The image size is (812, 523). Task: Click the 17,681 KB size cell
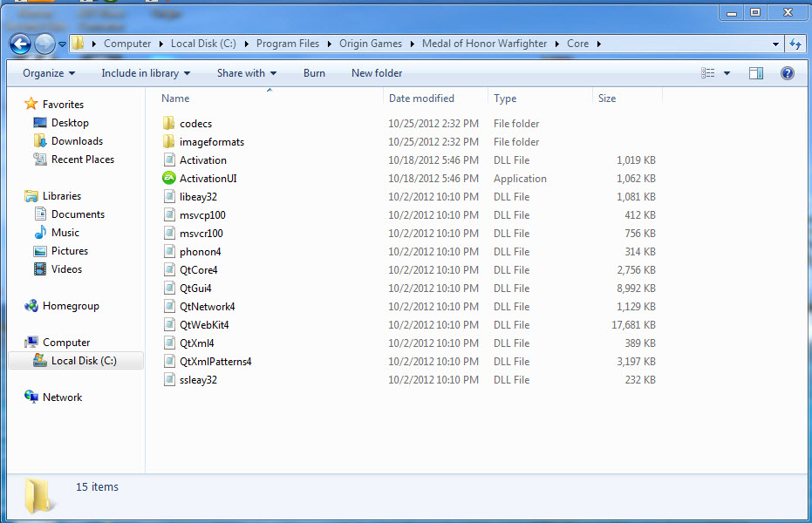pos(633,325)
